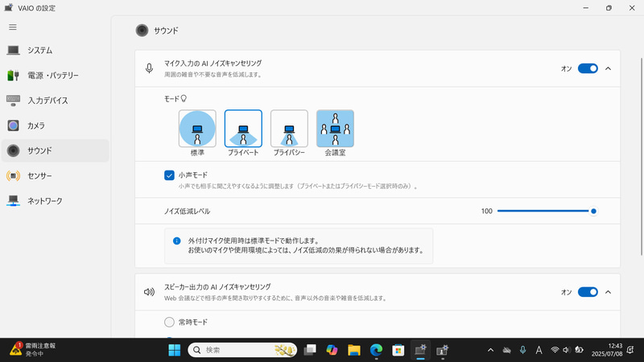Open the Wi-Fi network tray icon
Viewport: 644px width, 362px height.
pyautogui.click(x=555, y=350)
